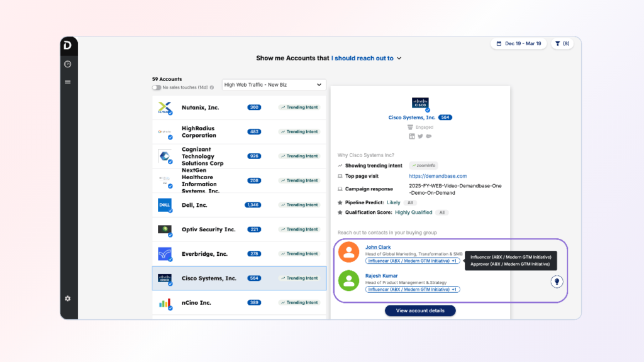
Task: Click 'All' tag beside Pipeline Predict
Action: pyautogui.click(x=410, y=203)
